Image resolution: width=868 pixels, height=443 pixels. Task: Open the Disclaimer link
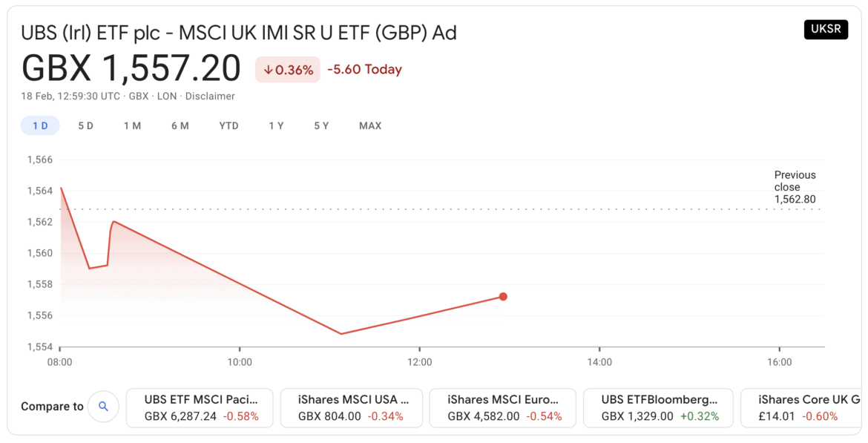pos(210,96)
